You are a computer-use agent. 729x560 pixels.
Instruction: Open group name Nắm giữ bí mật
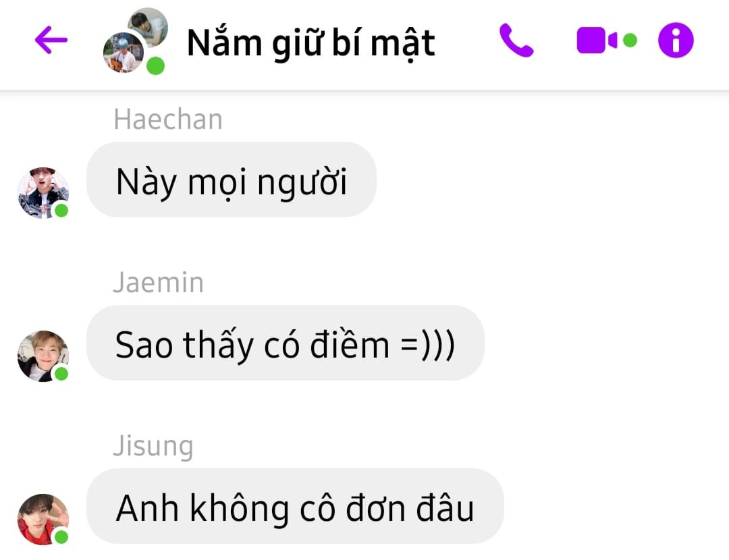coord(310,43)
